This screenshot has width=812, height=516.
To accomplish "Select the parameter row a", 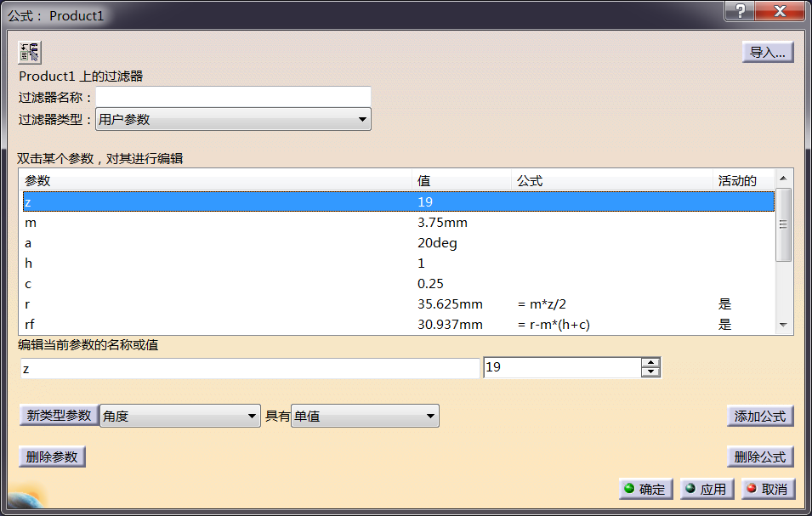I will pyautogui.click(x=398, y=243).
